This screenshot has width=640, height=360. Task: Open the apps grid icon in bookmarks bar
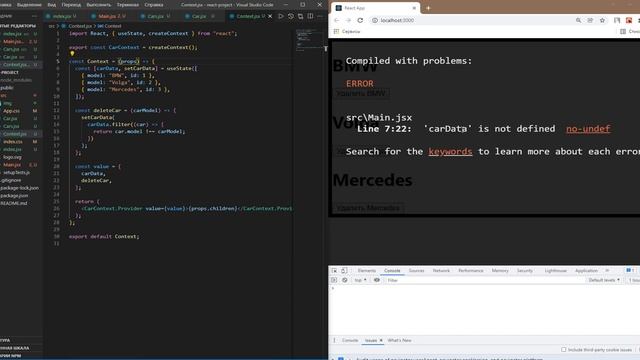point(336,31)
